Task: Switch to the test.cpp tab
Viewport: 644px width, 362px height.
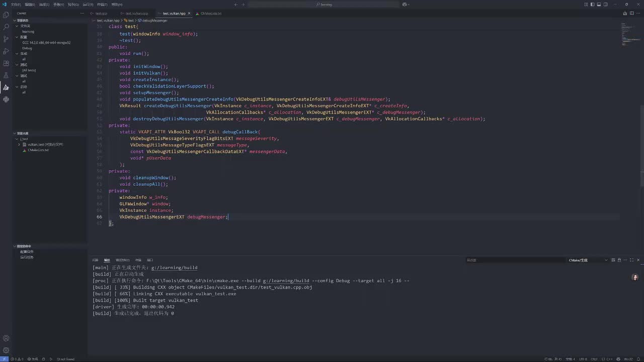Action: (x=101, y=14)
